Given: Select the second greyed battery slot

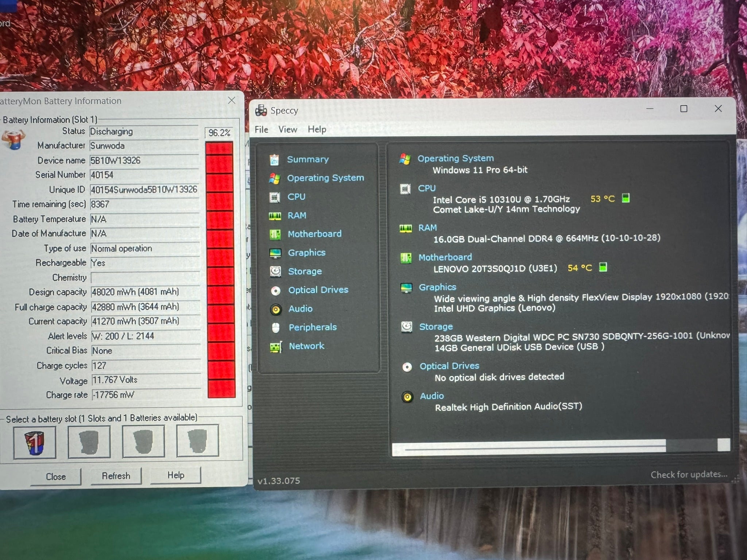Looking at the screenshot, I should coord(89,442).
